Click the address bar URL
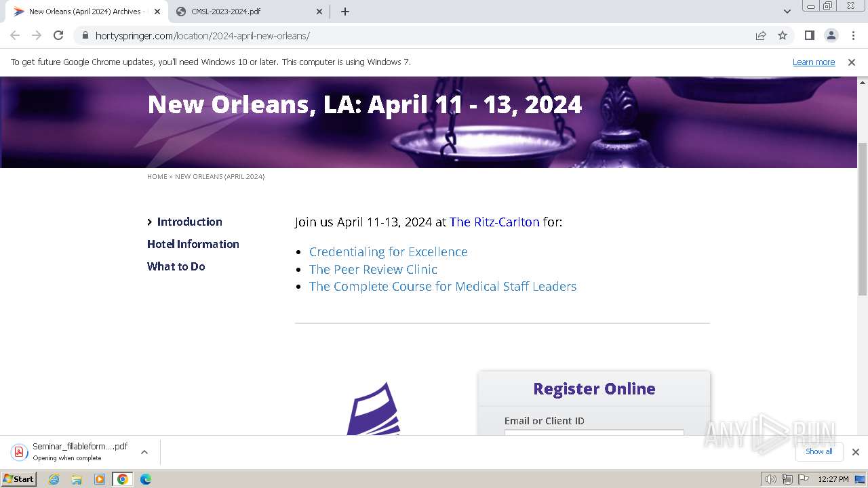 coord(202,35)
